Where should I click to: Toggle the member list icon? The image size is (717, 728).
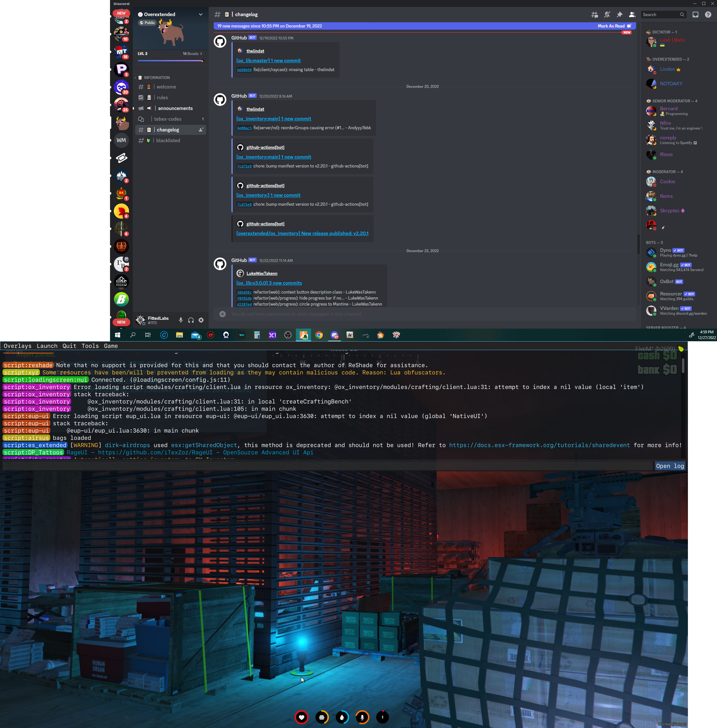tap(632, 15)
